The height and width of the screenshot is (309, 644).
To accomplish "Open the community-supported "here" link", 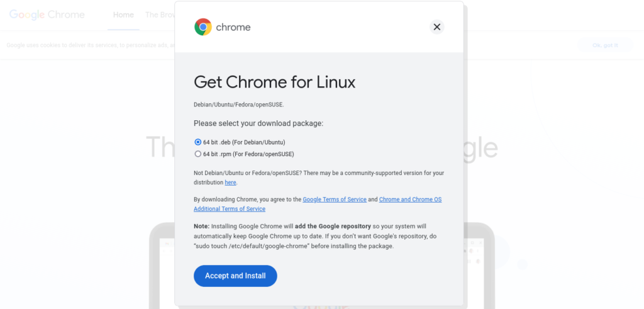I will pyautogui.click(x=230, y=183).
